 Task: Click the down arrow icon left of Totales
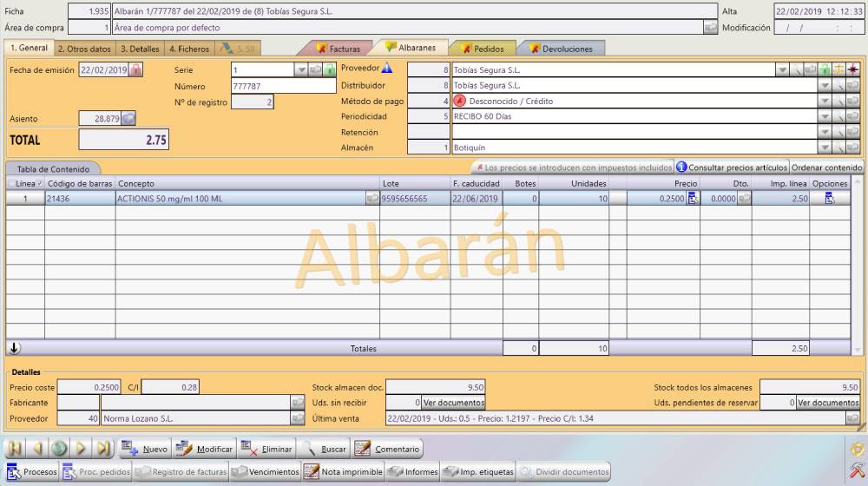tap(15, 348)
